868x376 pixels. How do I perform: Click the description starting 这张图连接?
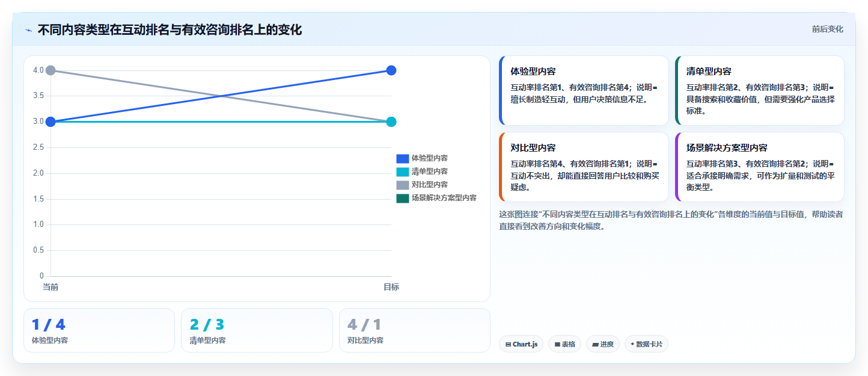tap(671, 221)
